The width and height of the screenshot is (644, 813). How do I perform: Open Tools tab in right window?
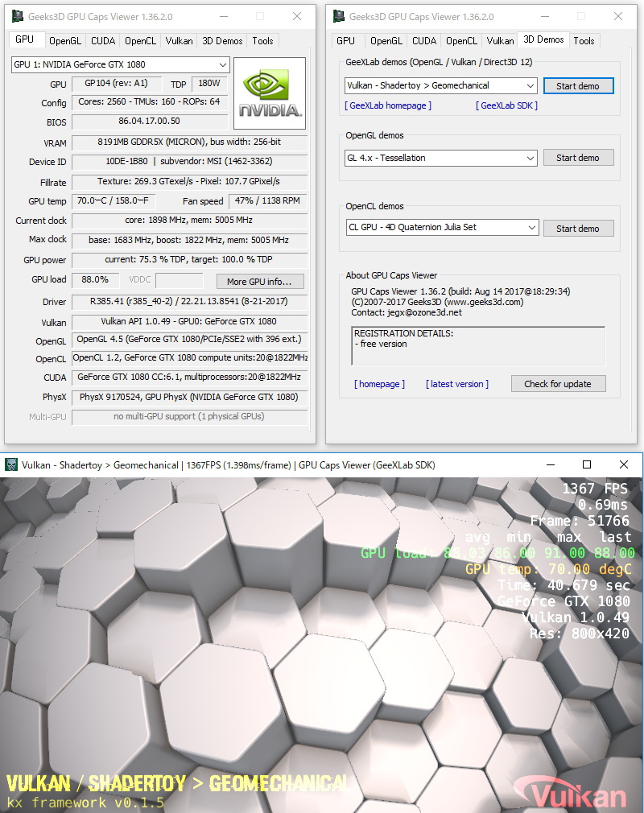pyautogui.click(x=584, y=41)
